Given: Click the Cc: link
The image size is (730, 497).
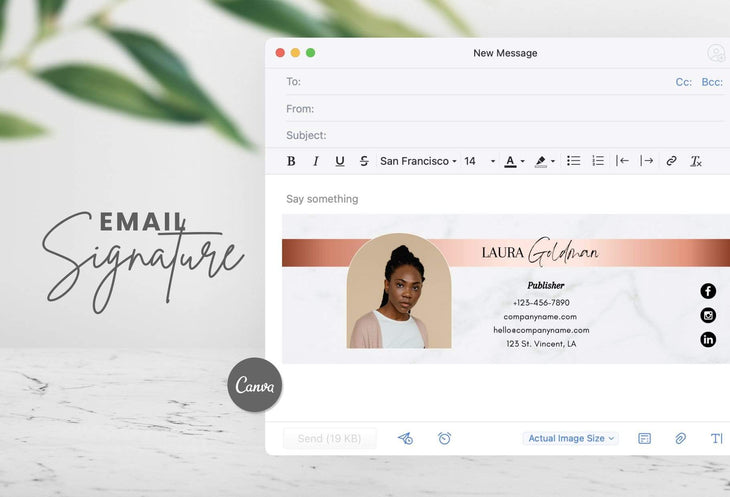Looking at the screenshot, I should [x=684, y=82].
